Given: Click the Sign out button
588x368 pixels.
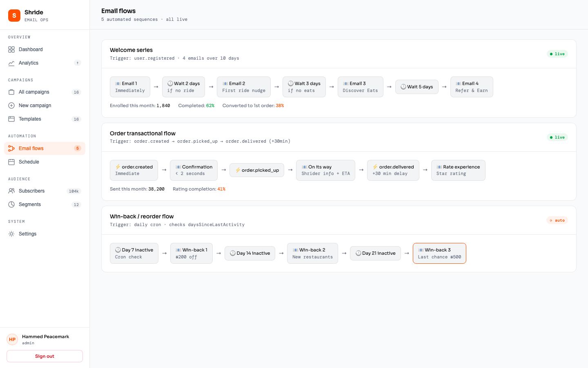Looking at the screenshot, I should click(45, 356).
